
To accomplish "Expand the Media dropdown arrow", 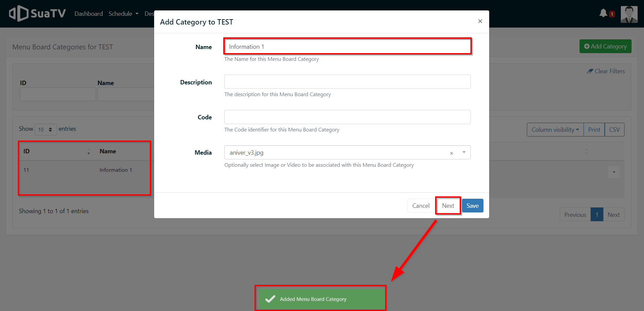I will (x=464, y=152).
